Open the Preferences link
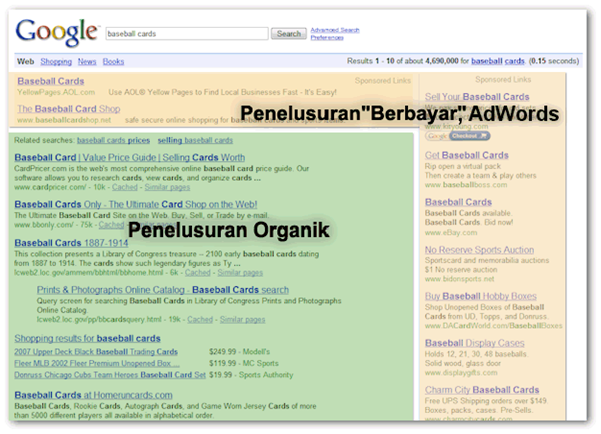Screen dimensions: 601x434 pos(327,37)
